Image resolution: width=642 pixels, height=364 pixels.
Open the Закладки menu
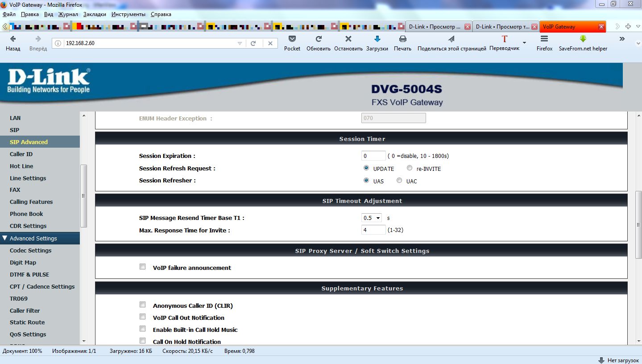coord(95,14)
